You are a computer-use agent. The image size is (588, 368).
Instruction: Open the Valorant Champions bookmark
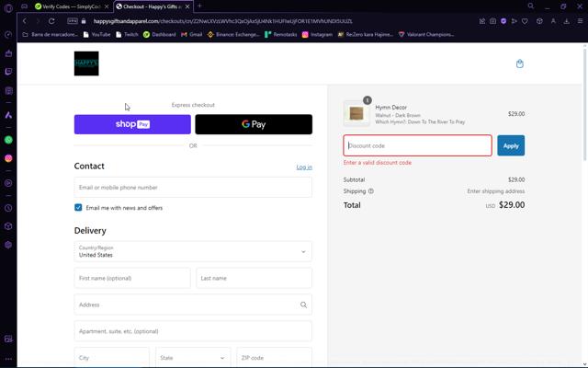click(426, 35)
